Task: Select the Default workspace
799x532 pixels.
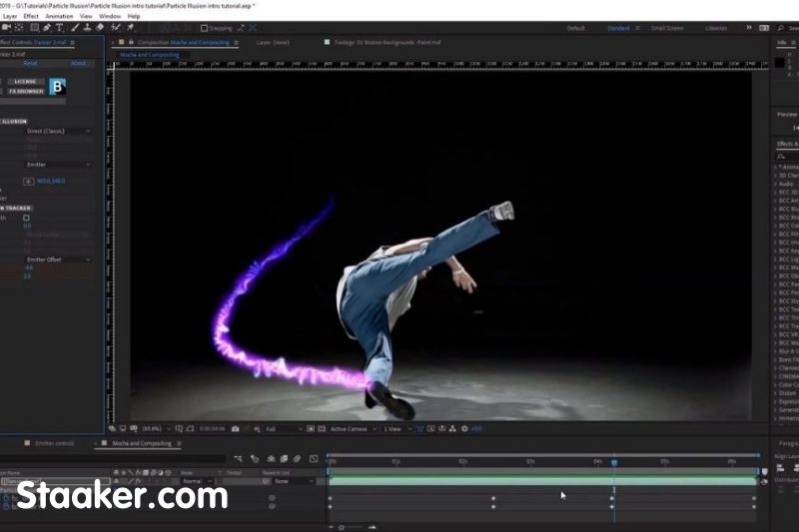Action: click(576, 29)
